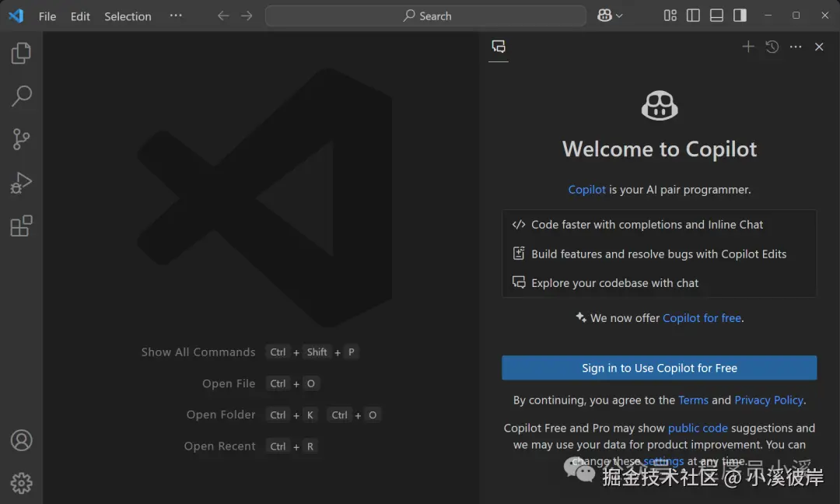The width and height of the screenshot is (840, 504).
Task: Go back using the left arrow
Action: [x=223, y=16]
